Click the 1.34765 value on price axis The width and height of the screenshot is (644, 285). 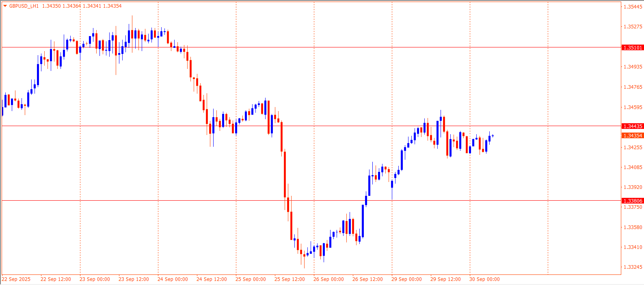pyautogui.click(x=633, y=87)
